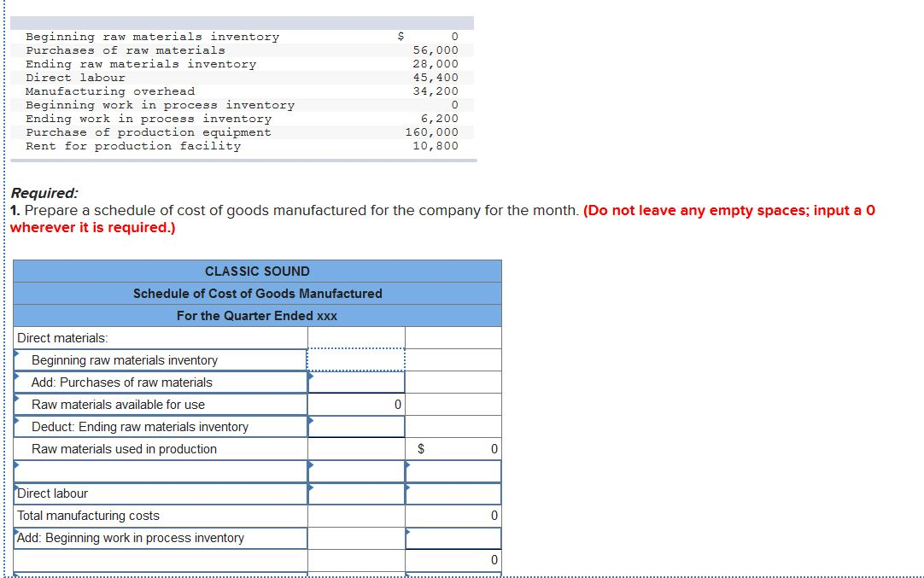This screenshot has width=924, height=578.
Task: Click right amount field in blank row above Direct labour
Action: click(x=453, y=471)
